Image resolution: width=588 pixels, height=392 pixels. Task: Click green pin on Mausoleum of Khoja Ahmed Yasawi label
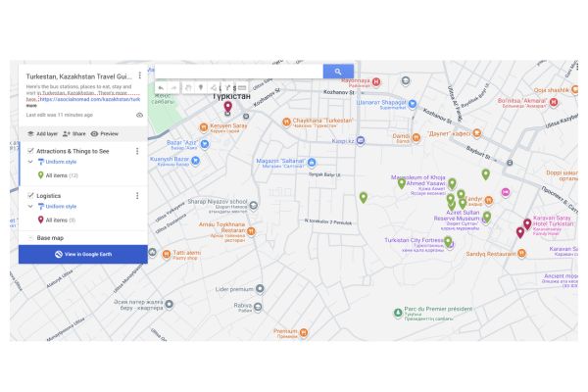[x=402, y=183]
